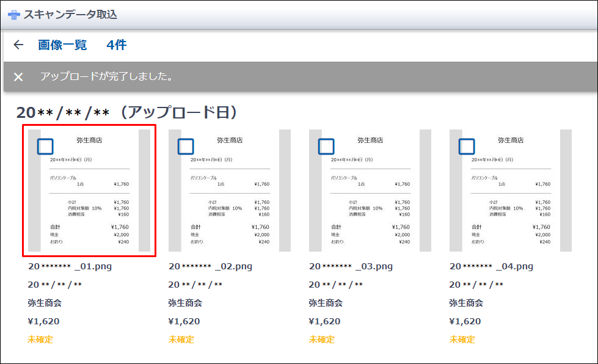Click the _01.png file name
Viewport: 598px width, 364px height.
(x=70, y=266)
